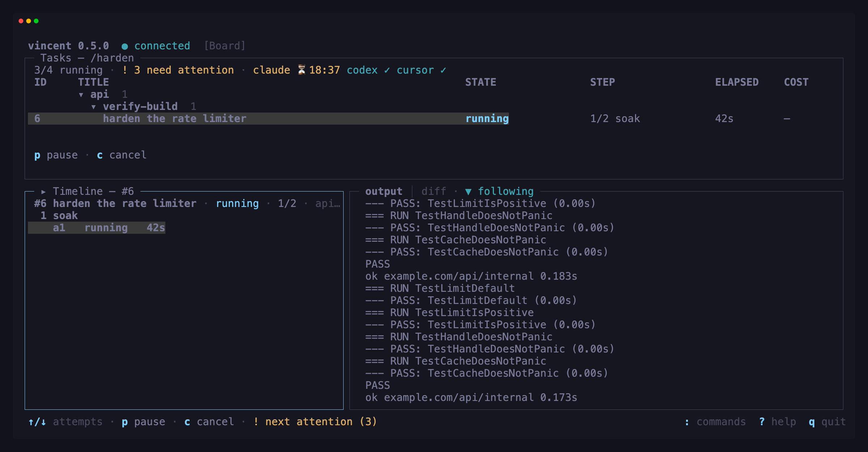Click the cursor agent label
This screenshot has height=452, width=868.
point(415,70)
